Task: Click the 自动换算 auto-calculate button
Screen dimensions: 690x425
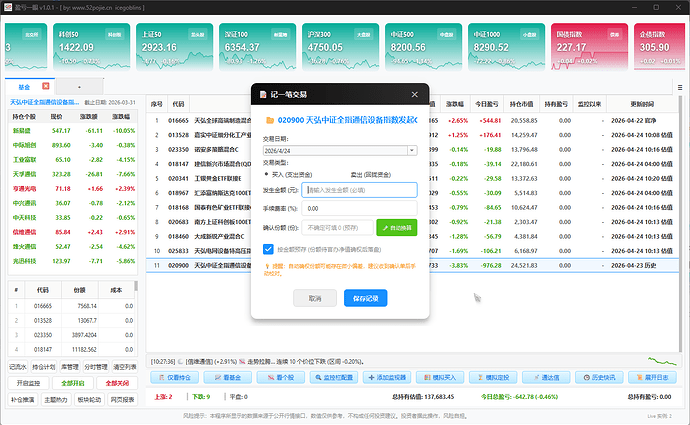Action: (x=396, y=227)
